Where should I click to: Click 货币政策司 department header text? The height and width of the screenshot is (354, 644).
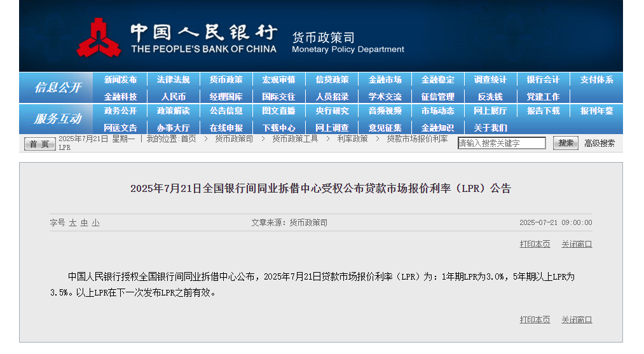click(324, 37)
